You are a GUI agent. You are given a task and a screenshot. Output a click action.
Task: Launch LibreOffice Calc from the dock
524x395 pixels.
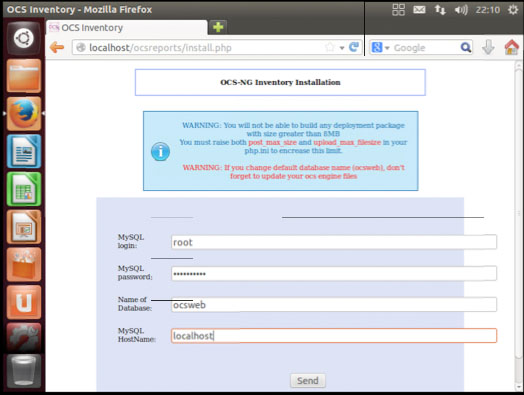point(24,189)
